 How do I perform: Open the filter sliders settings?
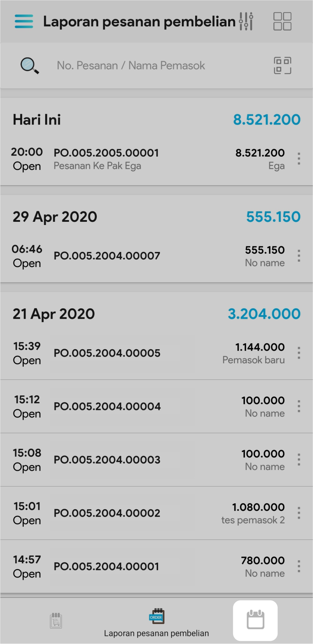click(x=246, y=21)
